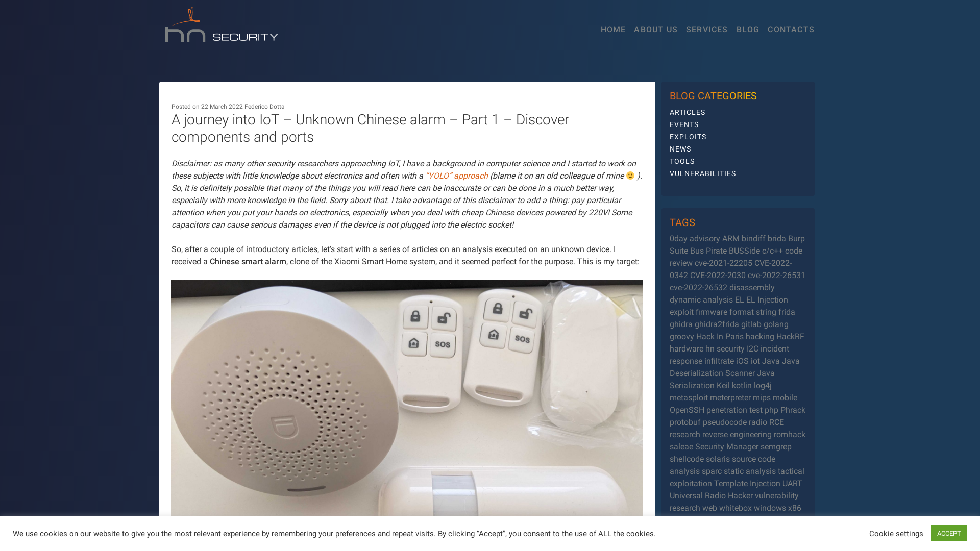980x551 pixels.
Task: Open the advisory tag filter
Action: [x=704, y=238]
